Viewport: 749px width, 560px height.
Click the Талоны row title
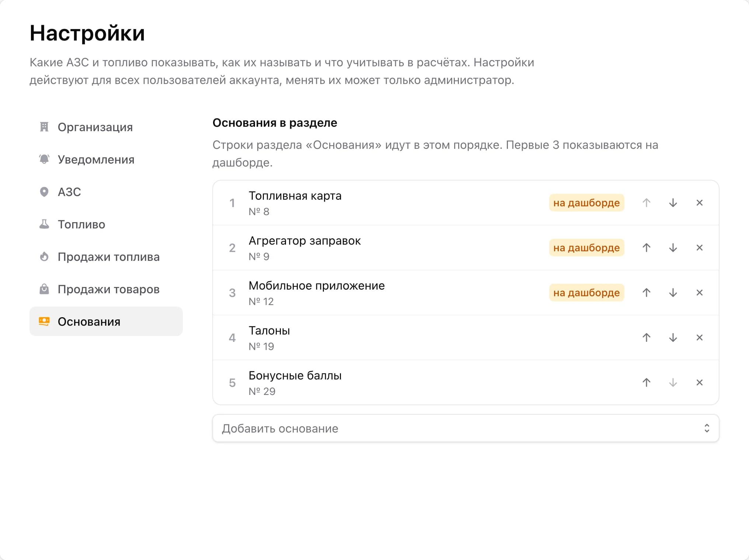[x=269, y=330]
